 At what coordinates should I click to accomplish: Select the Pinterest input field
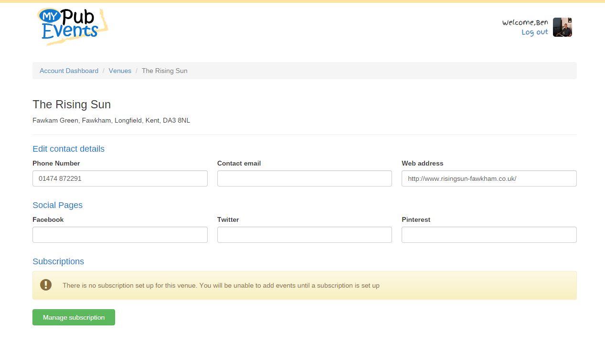[x=489, y=235]
